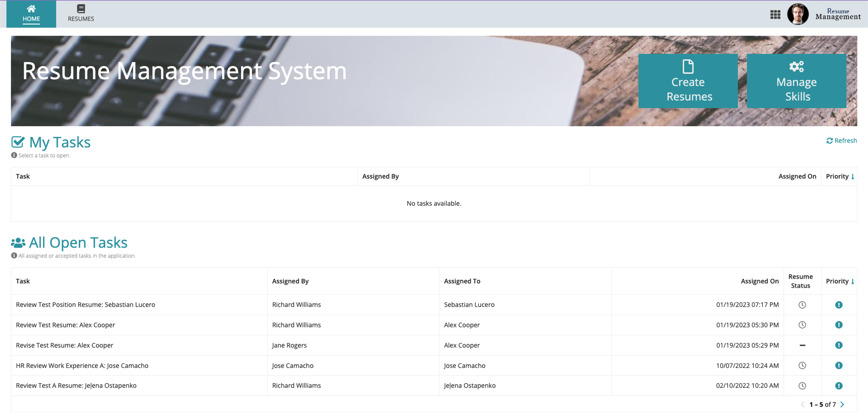The width and height of the screenshot is (868, 413).
Task: Click '10/07/2022 10:24 AM' date cell
Action: click(747, 366)
